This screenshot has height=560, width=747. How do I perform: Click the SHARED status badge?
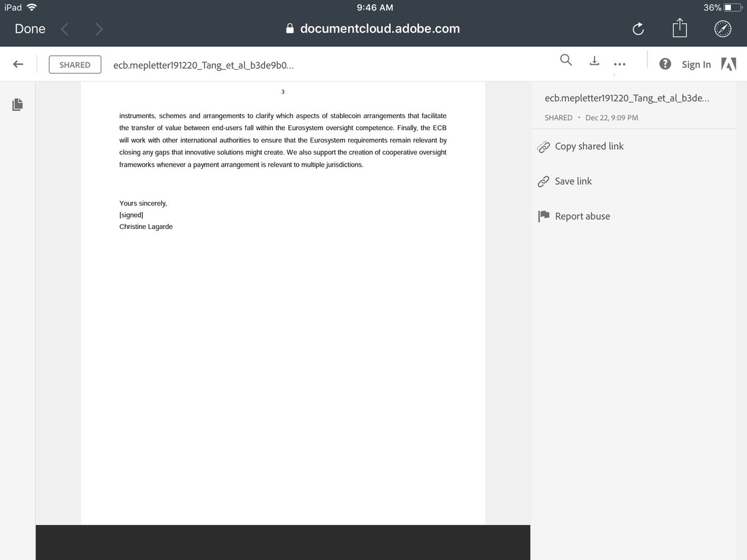pos(75,65)
